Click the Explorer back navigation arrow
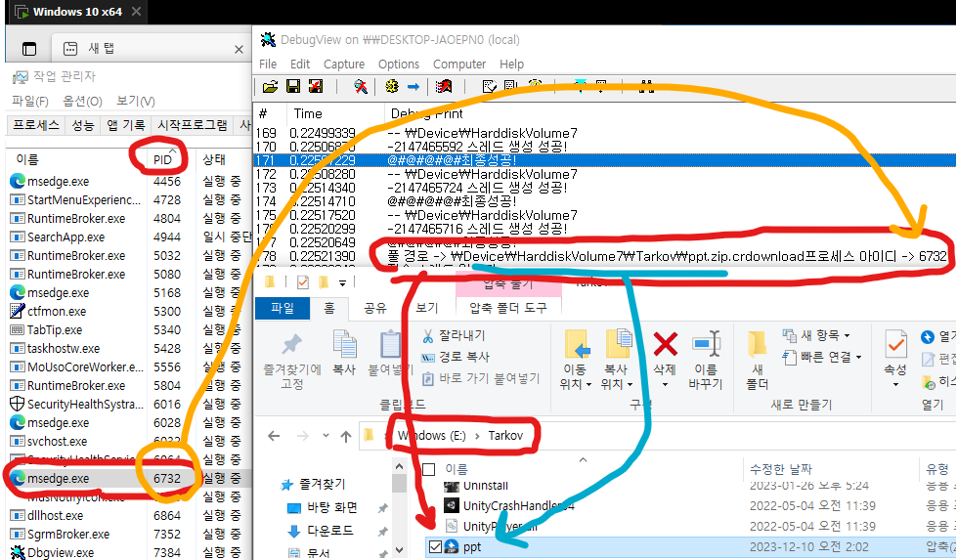This screenshot has height=560, width=957. pos(274,436)
